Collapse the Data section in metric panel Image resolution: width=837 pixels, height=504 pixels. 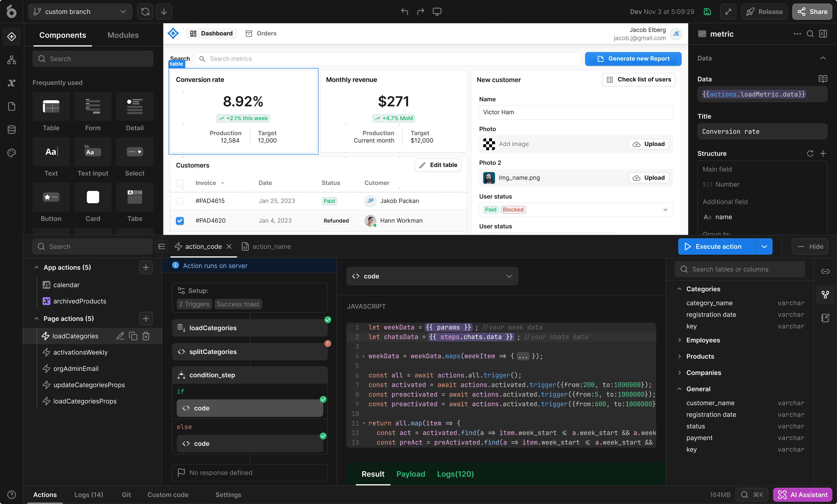[x=823, y=58]
